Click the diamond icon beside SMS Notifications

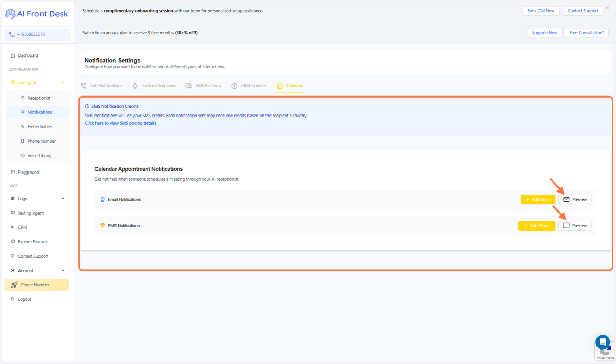point(102,225)
